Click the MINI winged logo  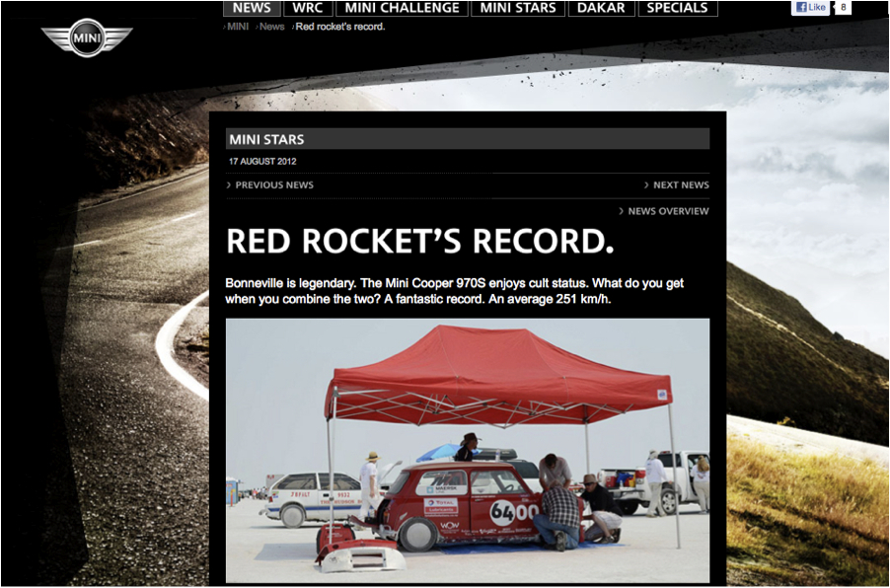click(86, 38)
